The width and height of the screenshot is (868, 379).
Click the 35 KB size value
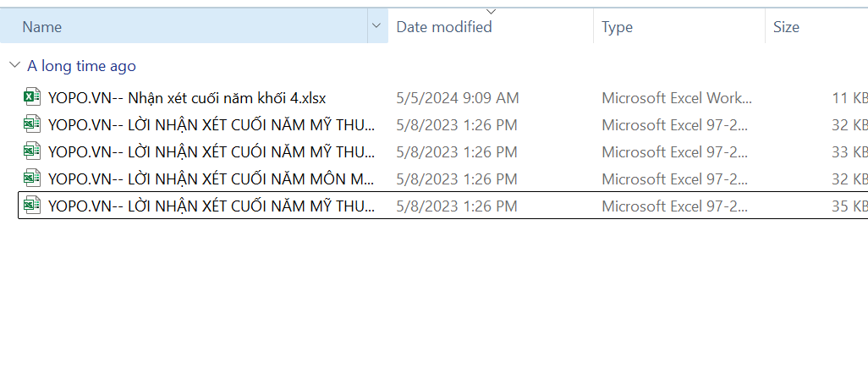click(849, 206)
